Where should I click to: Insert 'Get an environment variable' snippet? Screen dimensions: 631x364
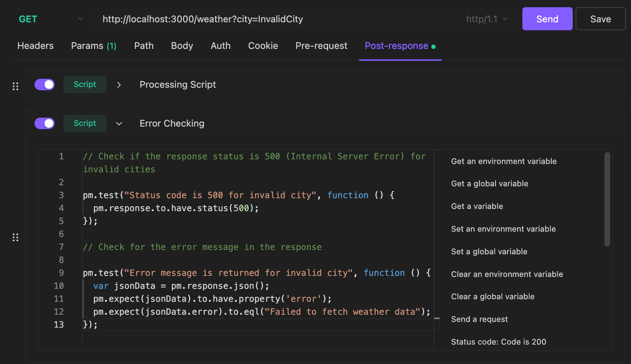pos(504,161)
